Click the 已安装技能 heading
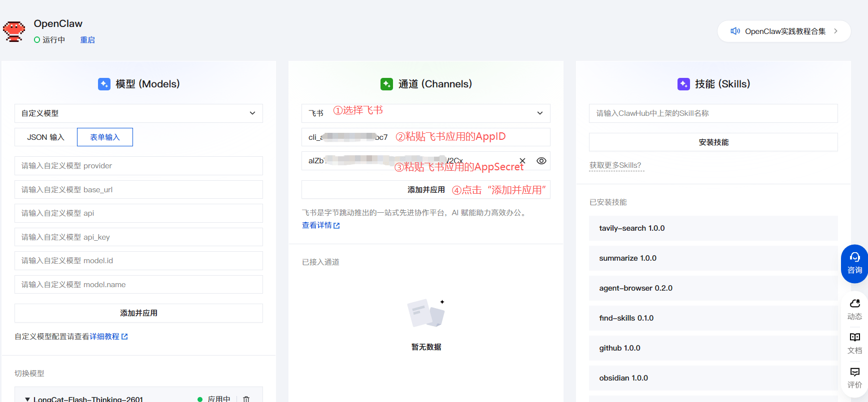The width and height of the screenshot is (868, 402). (x=608, y=202)
